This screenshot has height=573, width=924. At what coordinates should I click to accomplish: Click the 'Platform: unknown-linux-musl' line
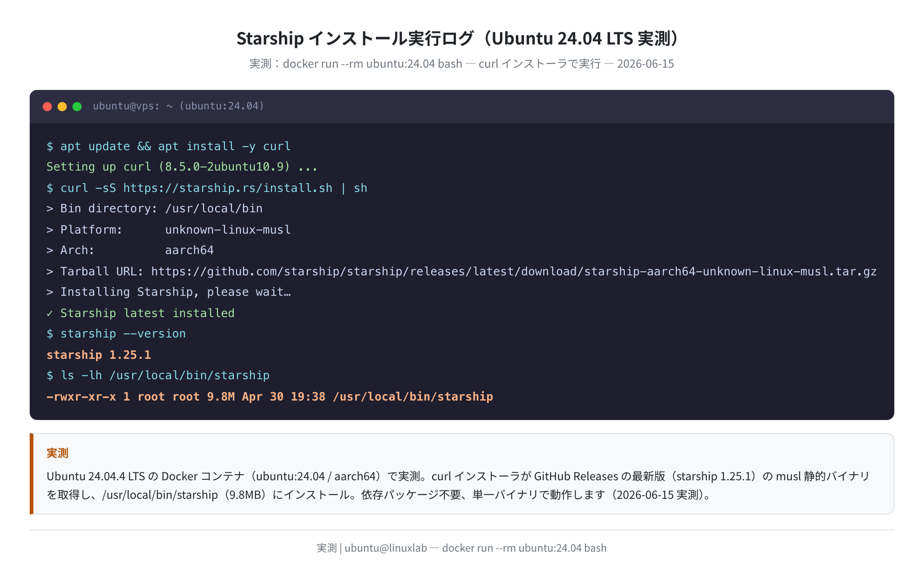coord(169,229)
